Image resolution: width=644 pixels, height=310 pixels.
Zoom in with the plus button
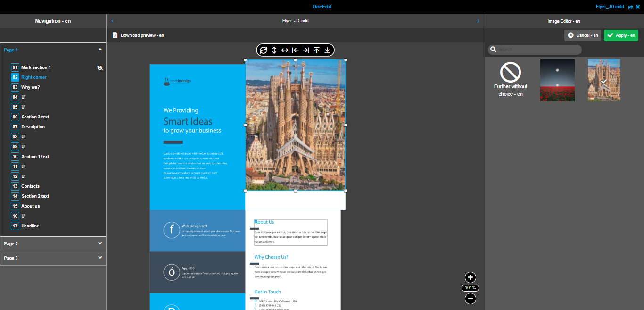coord(470,277)
